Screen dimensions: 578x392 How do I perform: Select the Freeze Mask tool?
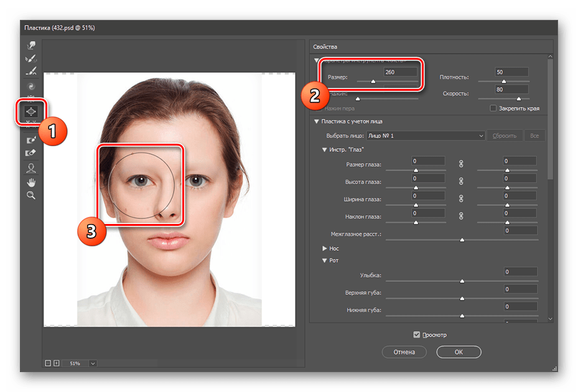click(31, 140)
